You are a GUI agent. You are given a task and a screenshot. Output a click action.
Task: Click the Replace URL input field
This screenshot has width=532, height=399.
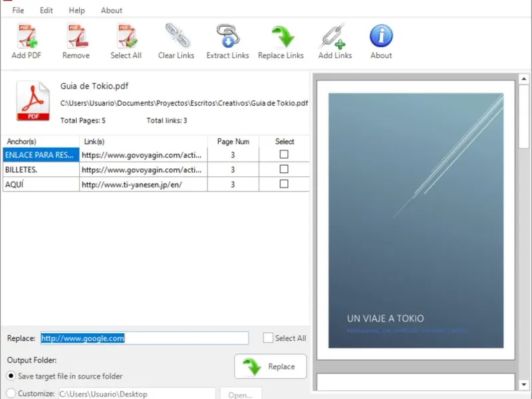coord(144,338)
